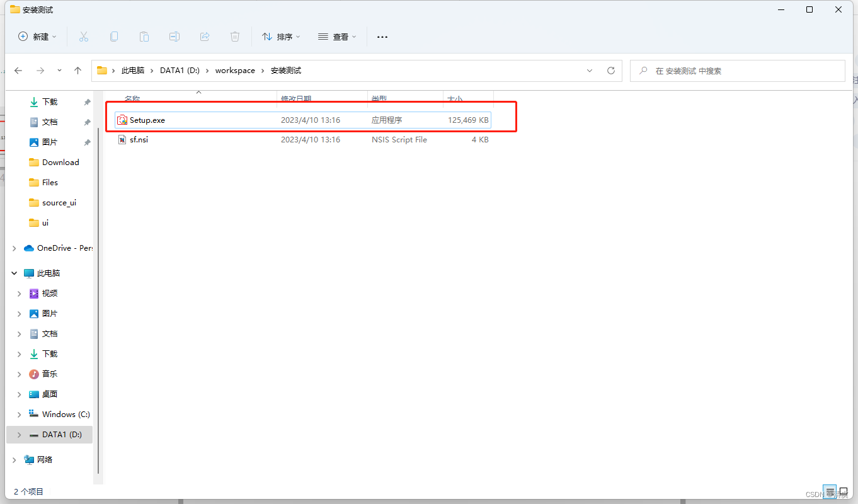This screenshot has height=504, width=858.
Task: Open pinned 图片 in quick access
Action: click(x=50, y=142)
